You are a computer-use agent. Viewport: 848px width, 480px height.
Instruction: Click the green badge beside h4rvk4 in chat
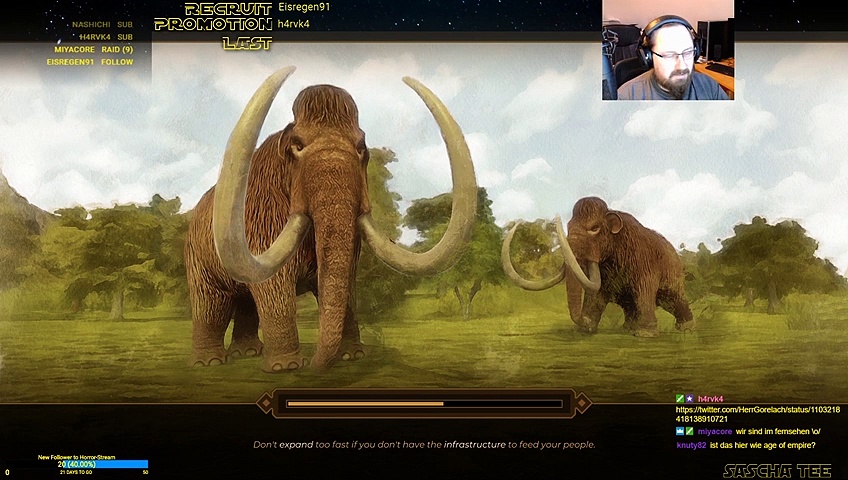coord(680,399)
